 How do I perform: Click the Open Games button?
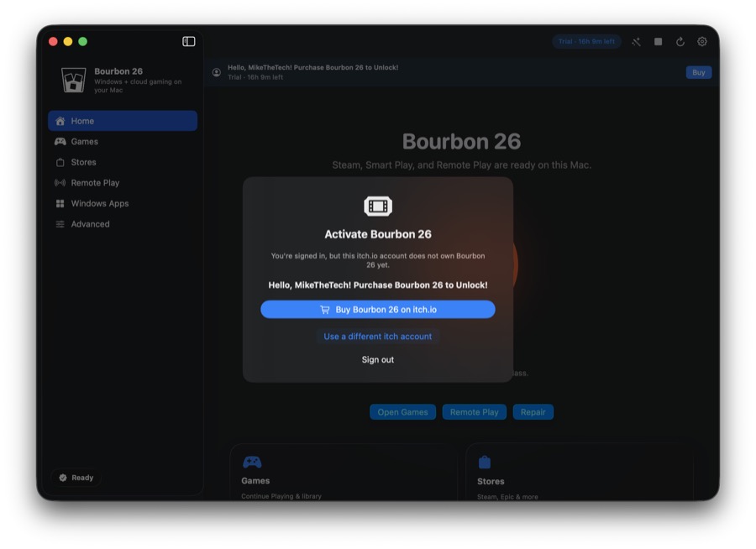[402, 412]
